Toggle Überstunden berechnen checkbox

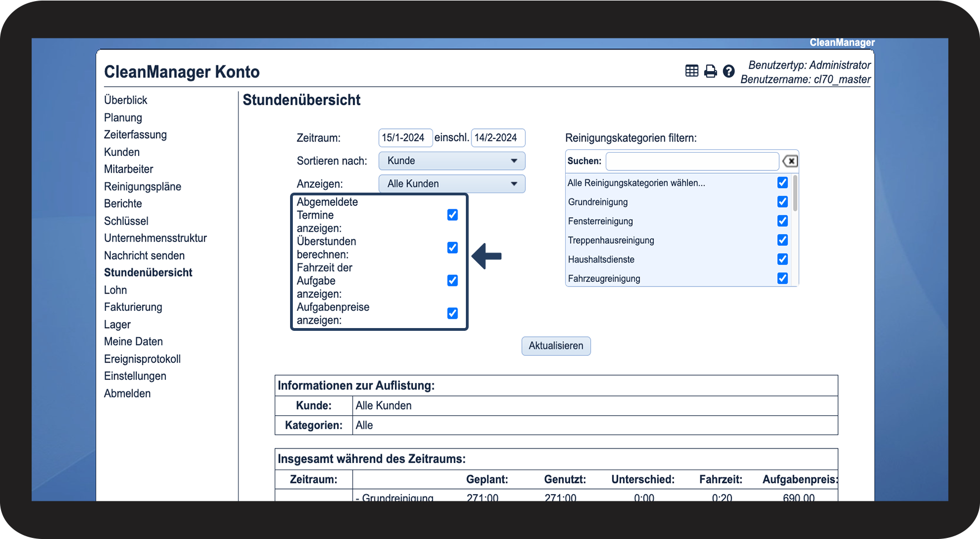[x=453, y=248]
